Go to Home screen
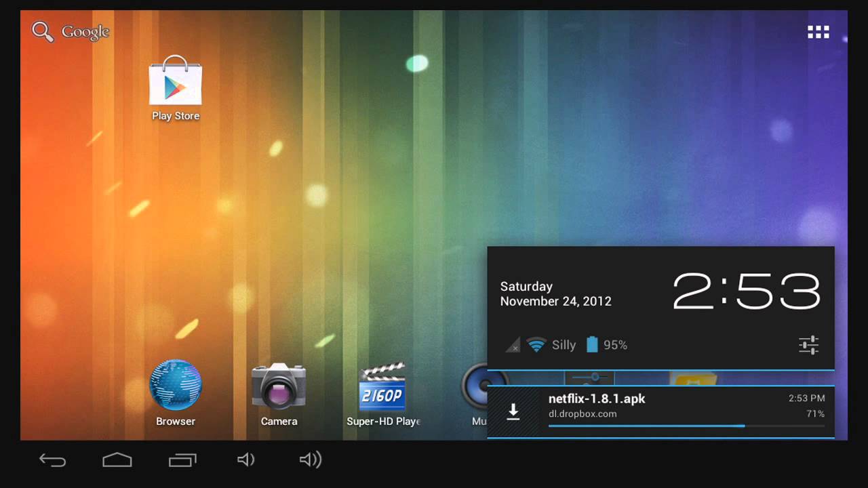The image size is (868, 488). [117, 460]
